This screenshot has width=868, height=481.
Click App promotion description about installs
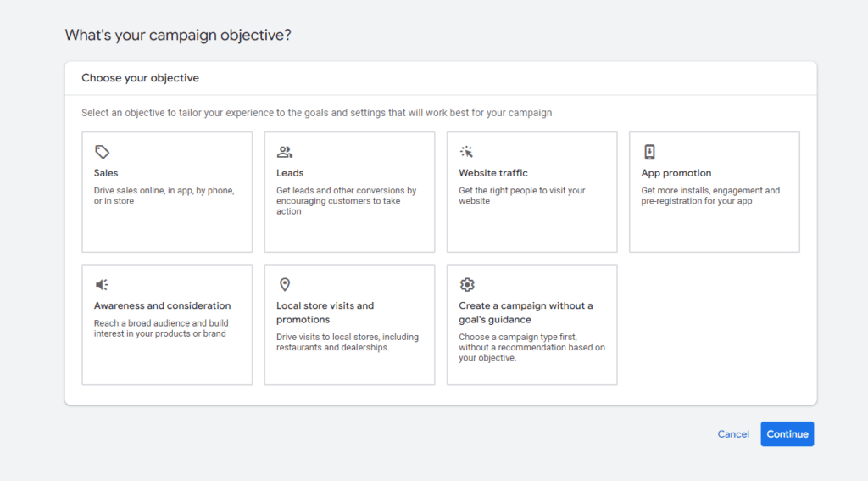[x=711, y=196]
